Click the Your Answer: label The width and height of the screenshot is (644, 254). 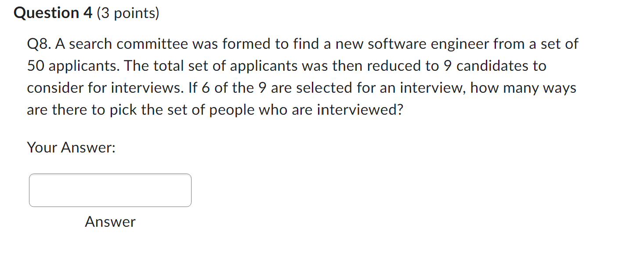(70, 147)
